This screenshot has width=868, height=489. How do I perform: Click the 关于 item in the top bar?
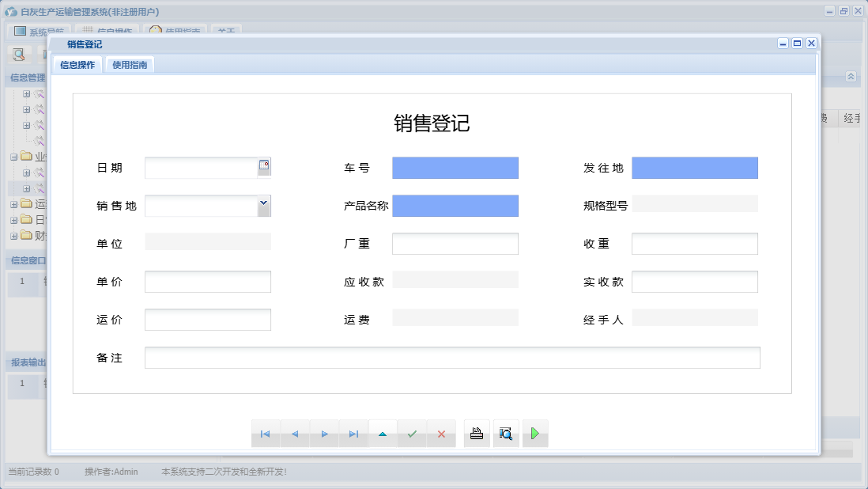227,32
